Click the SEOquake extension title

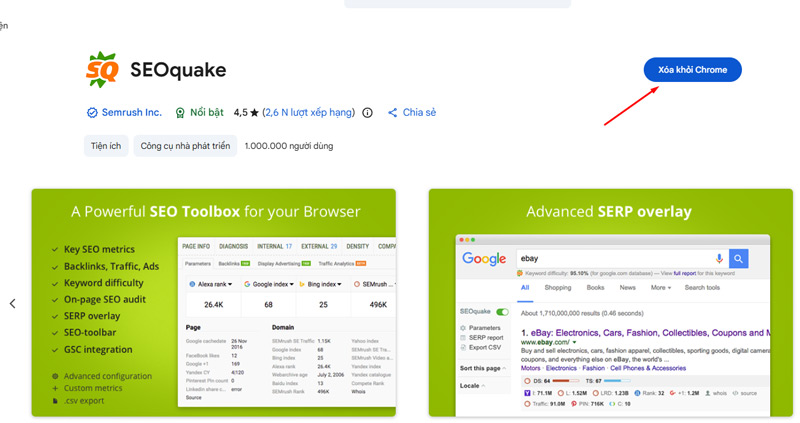pos(178,70)
